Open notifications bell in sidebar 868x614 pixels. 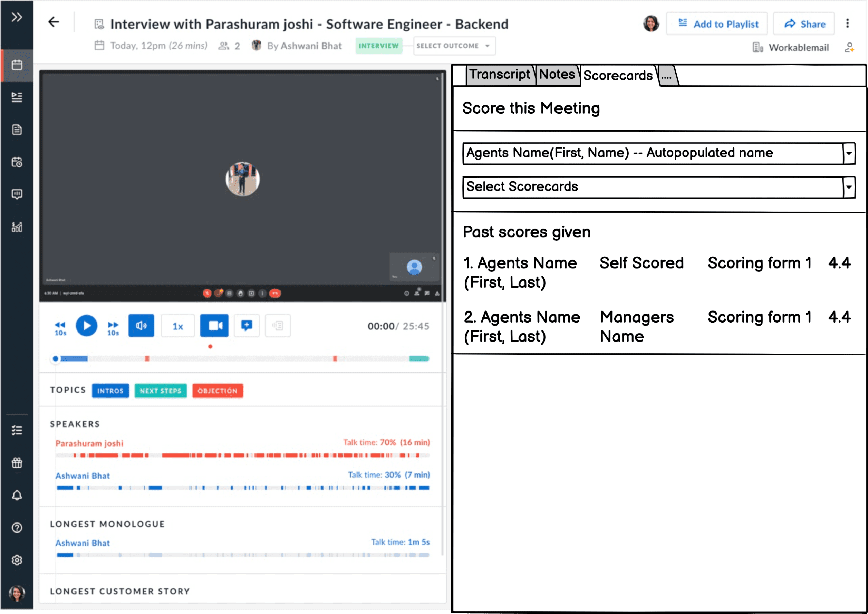17,495
